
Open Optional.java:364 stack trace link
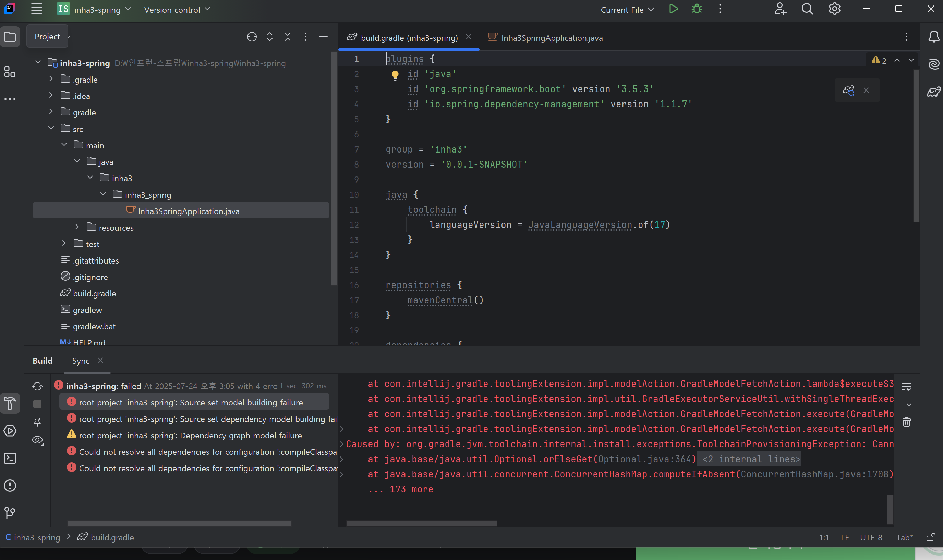pos(644,459)
